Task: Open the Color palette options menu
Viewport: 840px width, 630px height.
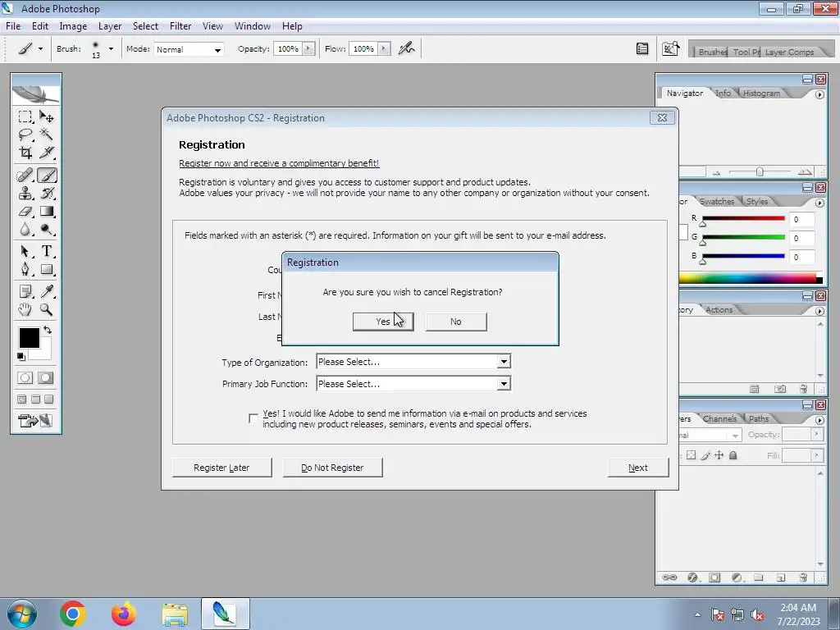Action: 819,203
